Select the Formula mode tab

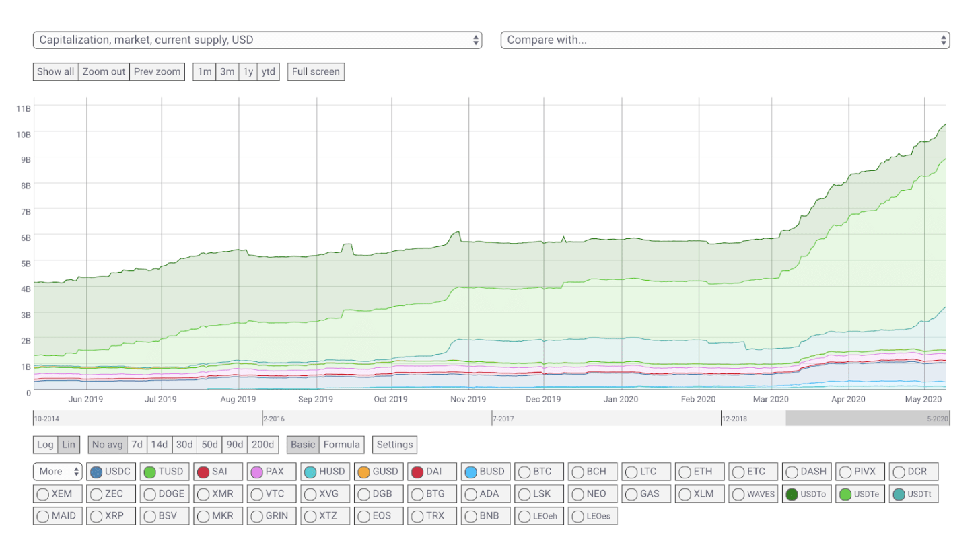(x=342, y=445)
